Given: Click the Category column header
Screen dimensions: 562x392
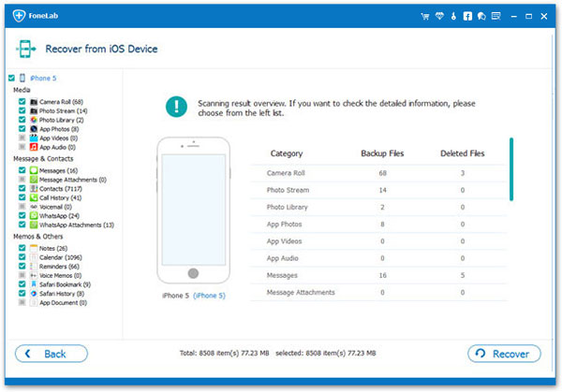Looking at the screenshot, I should tap(287, 153).
